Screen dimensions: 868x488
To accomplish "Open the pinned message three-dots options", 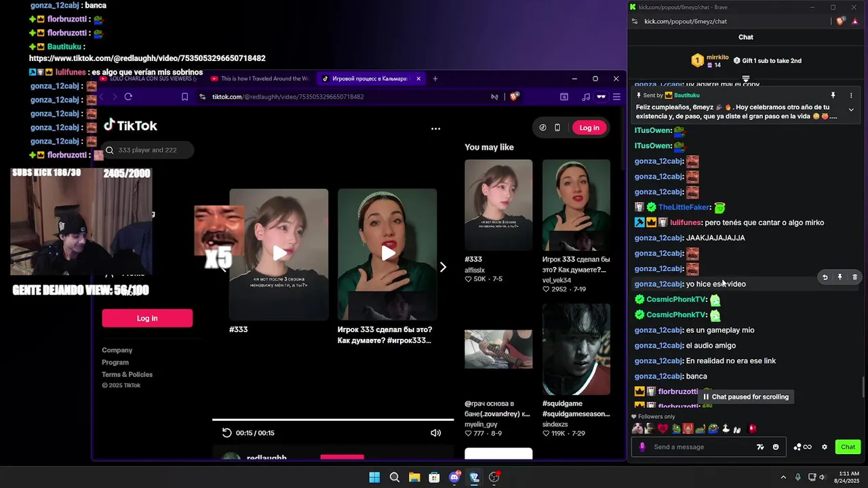I will coord(851,96).
